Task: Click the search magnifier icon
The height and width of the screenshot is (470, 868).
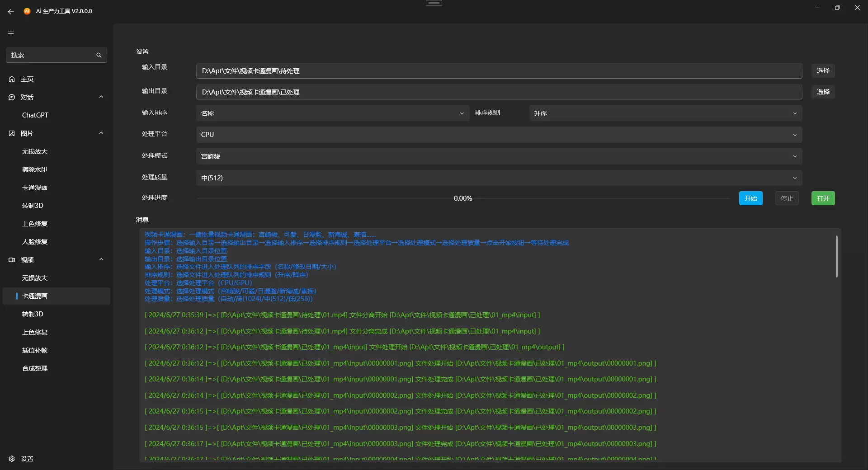Action: pos(99,55)
